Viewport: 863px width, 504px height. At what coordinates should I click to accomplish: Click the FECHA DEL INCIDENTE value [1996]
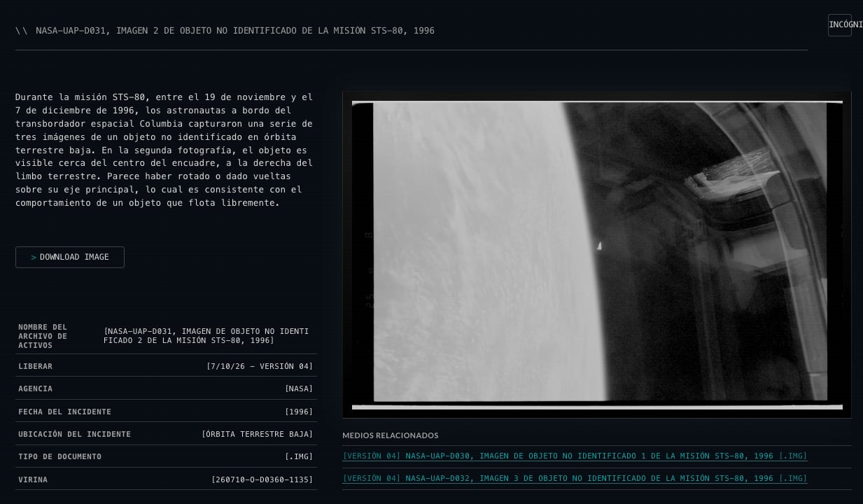[299, 412]
